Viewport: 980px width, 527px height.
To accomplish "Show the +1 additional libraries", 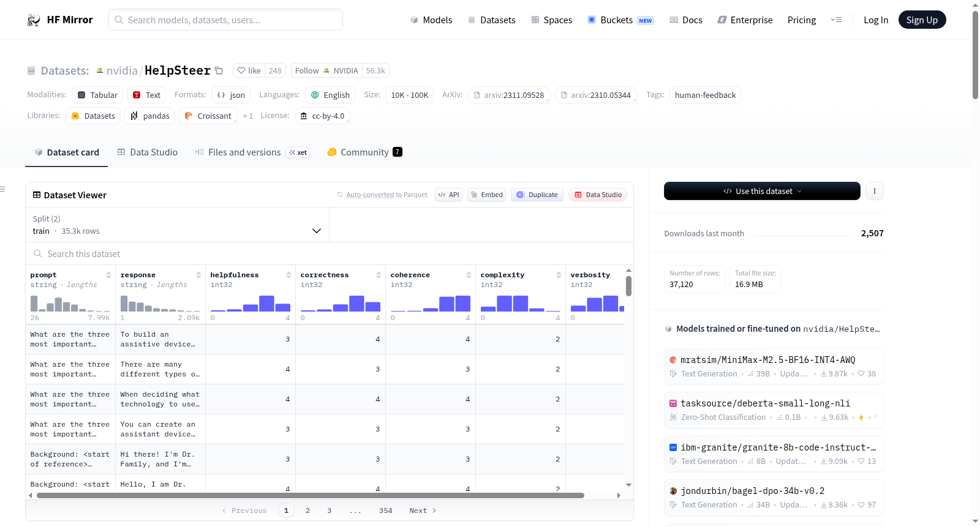I will point(247,116).
